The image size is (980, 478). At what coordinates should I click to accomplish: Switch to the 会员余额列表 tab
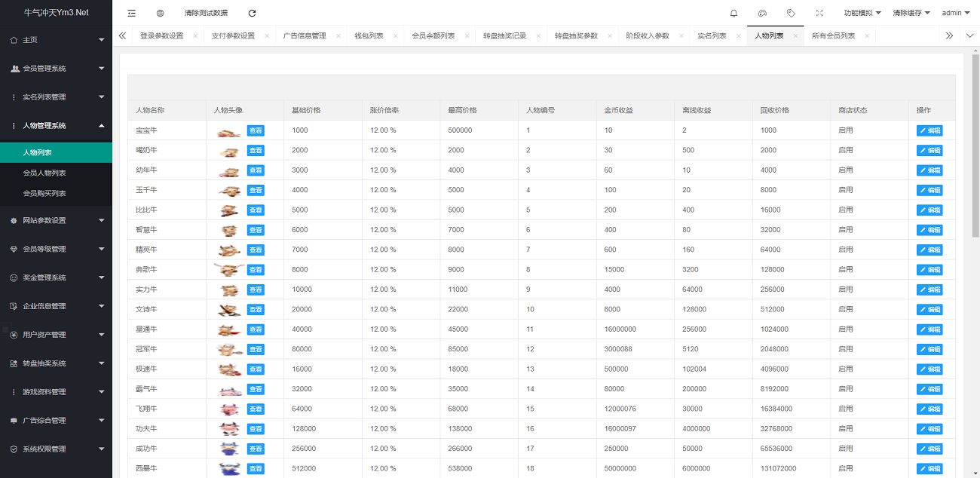point(433,35)
